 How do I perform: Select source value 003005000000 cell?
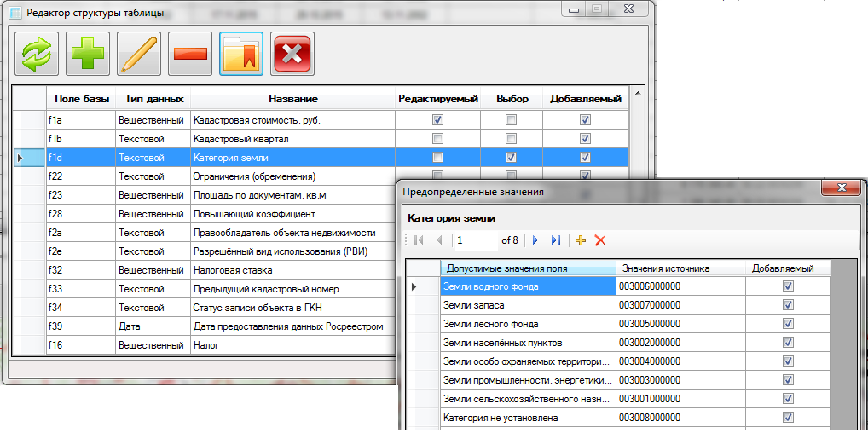pyautogui.click(x=680, y=324)
